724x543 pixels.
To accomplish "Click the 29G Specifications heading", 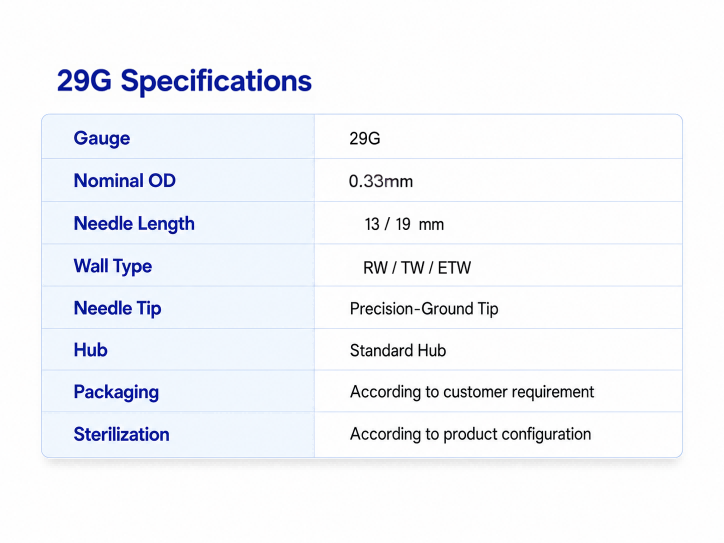I will coord(184,82).
